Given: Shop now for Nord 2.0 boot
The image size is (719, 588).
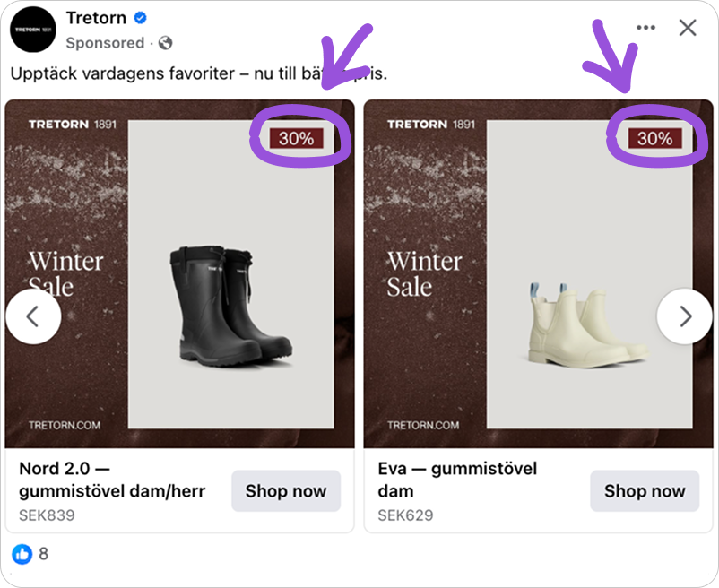Looking at the screenshot, I should click(286, 491).
